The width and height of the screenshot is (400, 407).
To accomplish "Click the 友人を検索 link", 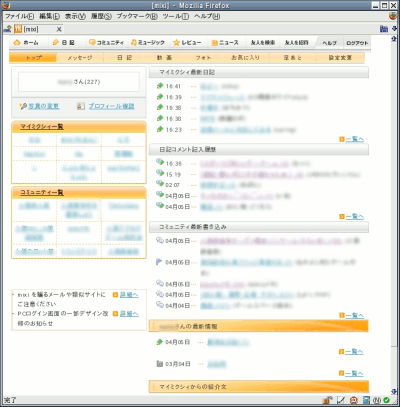I will point(263,43).
